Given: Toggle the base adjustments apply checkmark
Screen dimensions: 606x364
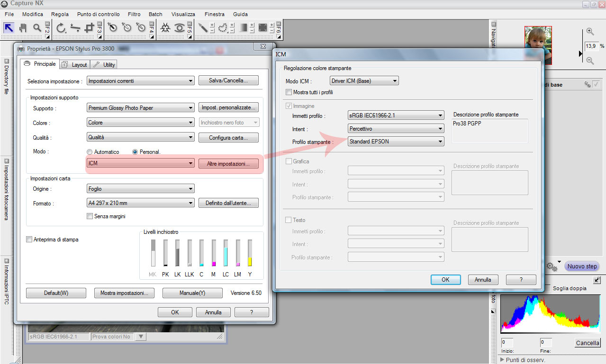Looking at the screenshot, I should 596,84.
